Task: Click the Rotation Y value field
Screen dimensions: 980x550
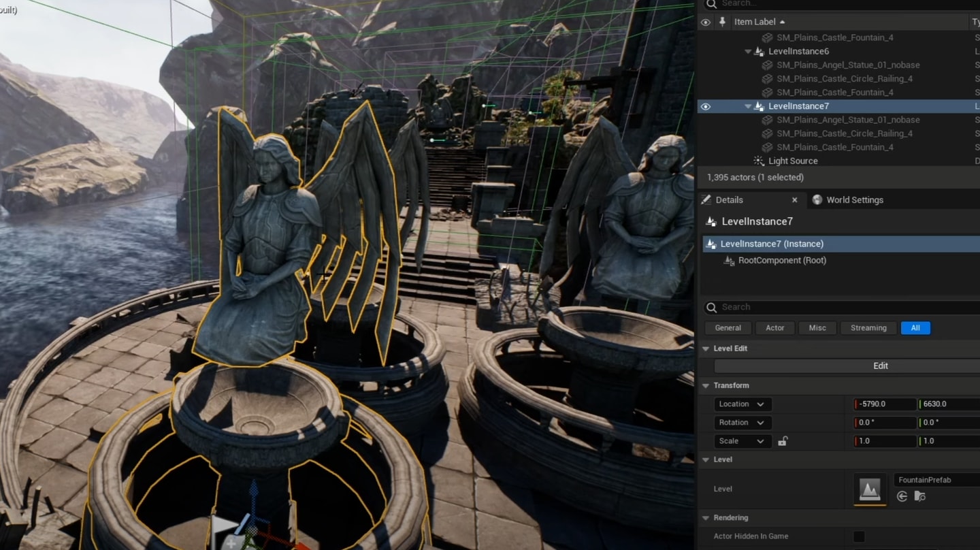Action: [x=949, y=422]
